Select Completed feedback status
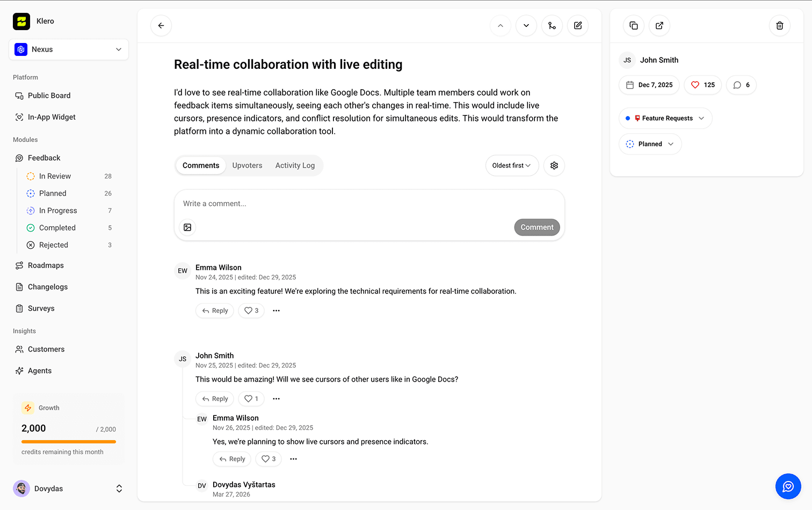The image size is (812, 510). point(69,228)
